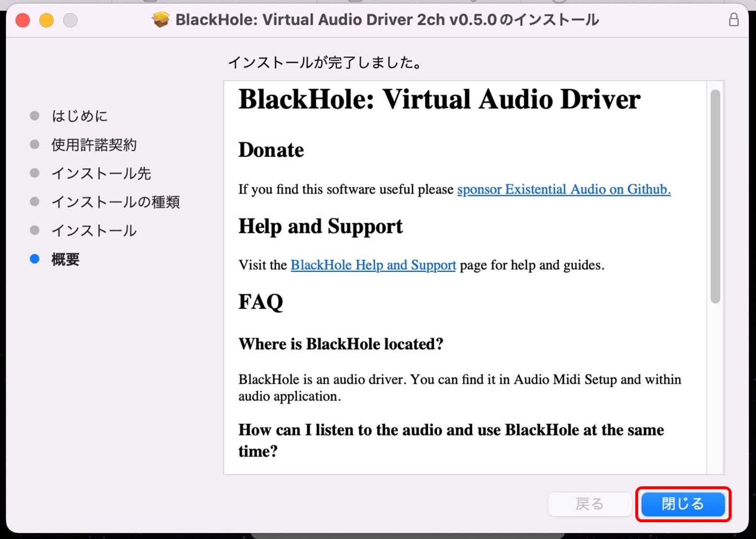
Task: Select the はじめに step in sidebar
Action: [80, 116]
